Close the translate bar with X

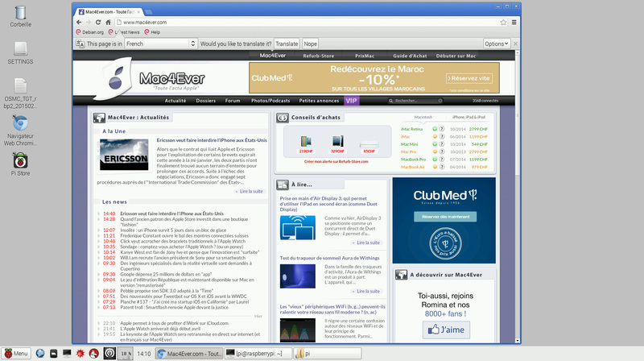(x=515, y=44)
